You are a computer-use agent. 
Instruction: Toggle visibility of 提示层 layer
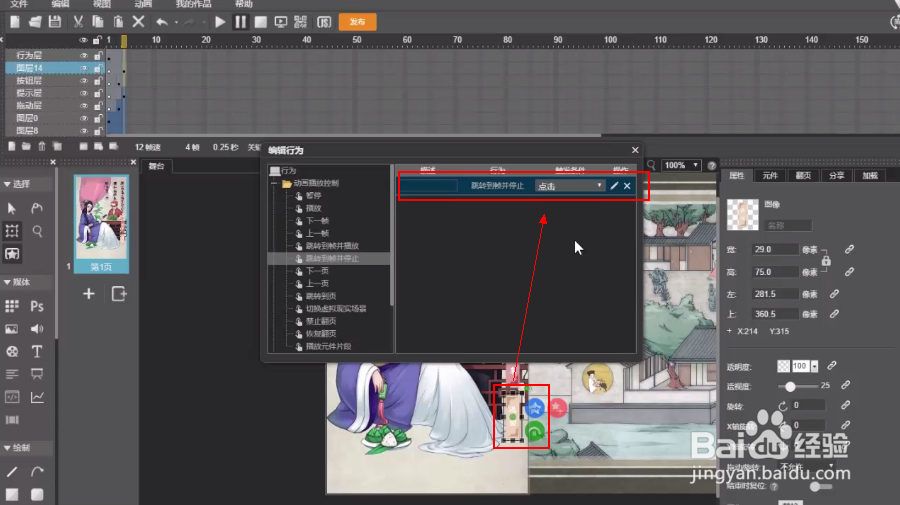click(84, 94)
